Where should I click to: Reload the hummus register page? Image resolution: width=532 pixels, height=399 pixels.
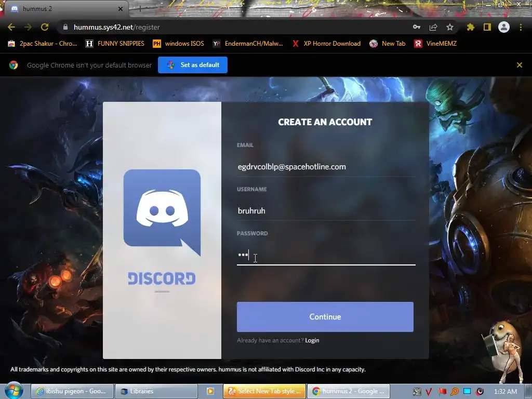click(x=45, y=27)
